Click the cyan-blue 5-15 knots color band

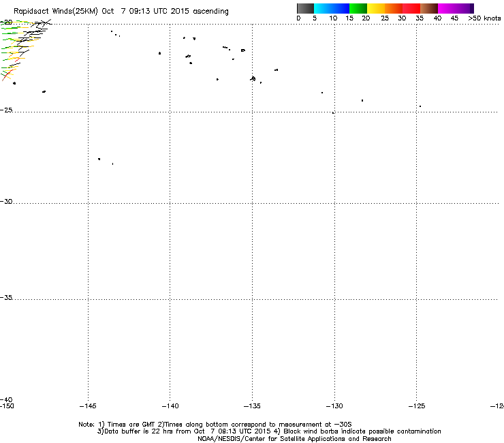pyautogui.click(x=332, y=8)
